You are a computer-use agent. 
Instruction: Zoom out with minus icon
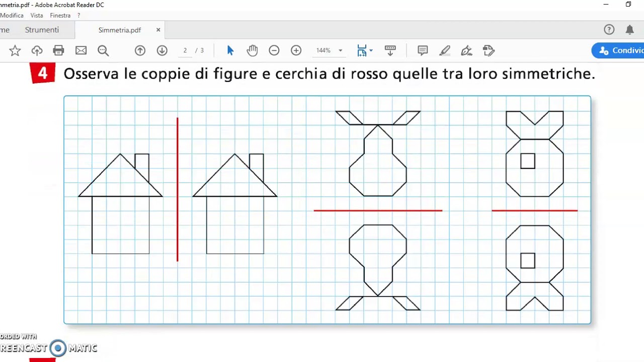(x=274, y=50)
